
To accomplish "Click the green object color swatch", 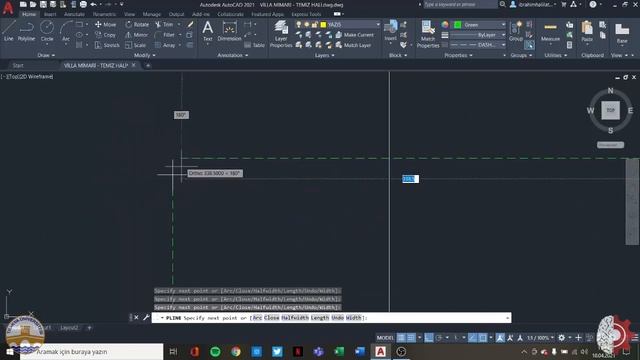I will 458,24.
